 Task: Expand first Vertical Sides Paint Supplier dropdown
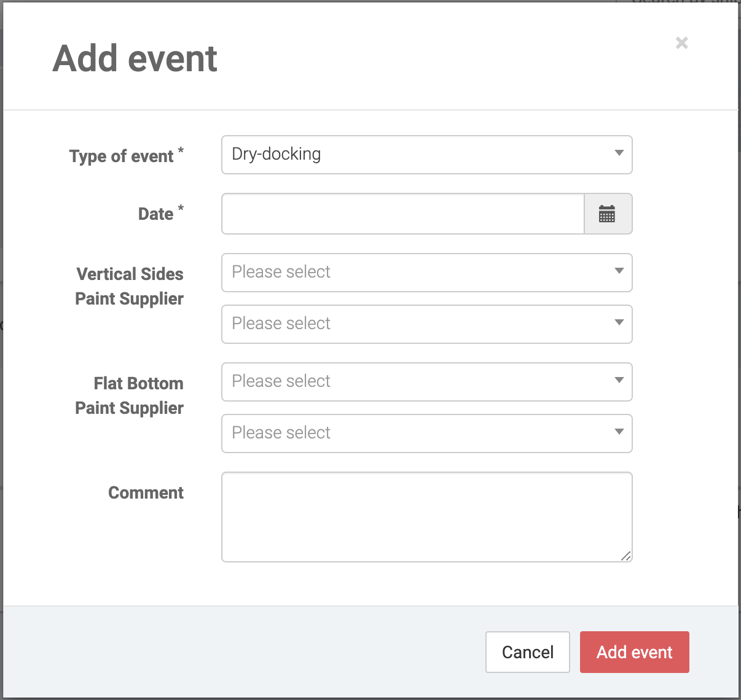pos(426,273)
